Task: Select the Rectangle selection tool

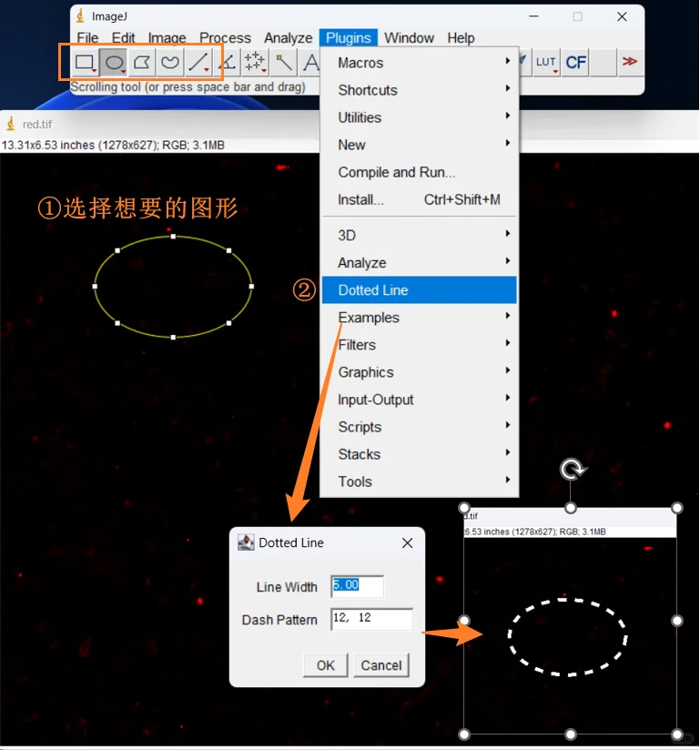Action: click(x=86, y=62)
